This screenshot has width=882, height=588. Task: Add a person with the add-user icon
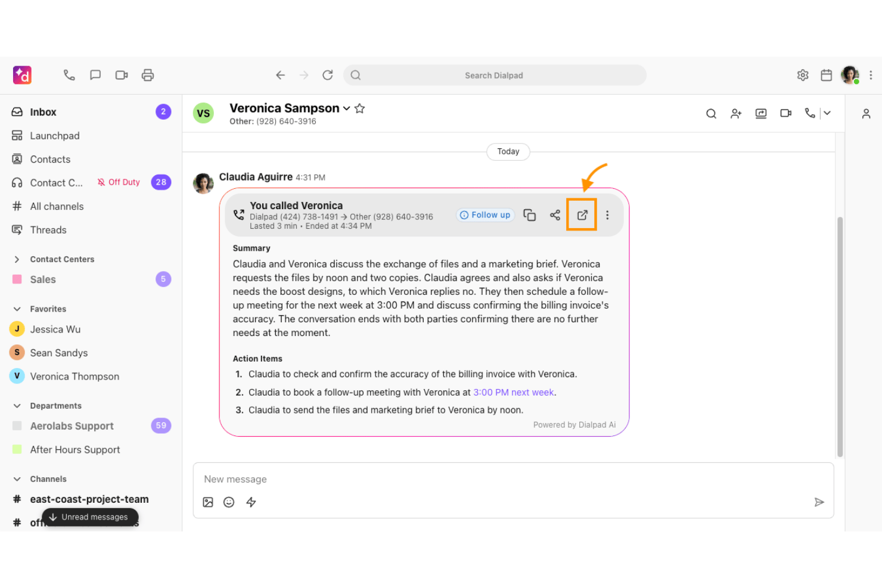coord(736,113)
